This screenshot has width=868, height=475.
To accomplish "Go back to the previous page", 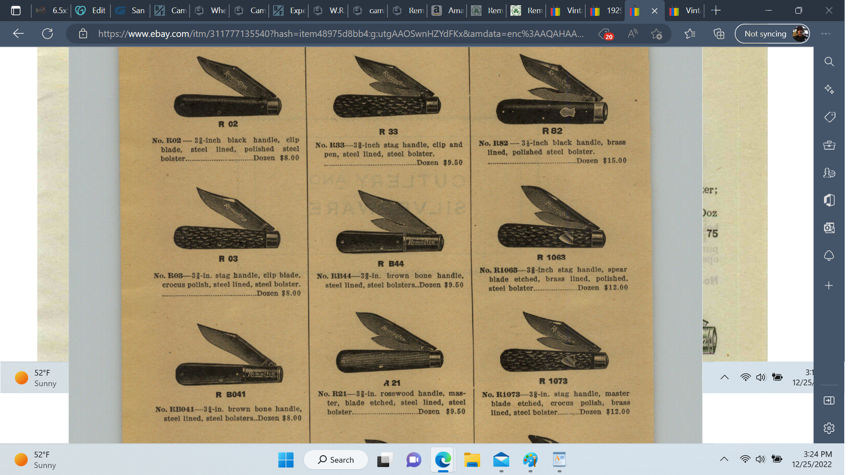I will (x=18, y=33).
